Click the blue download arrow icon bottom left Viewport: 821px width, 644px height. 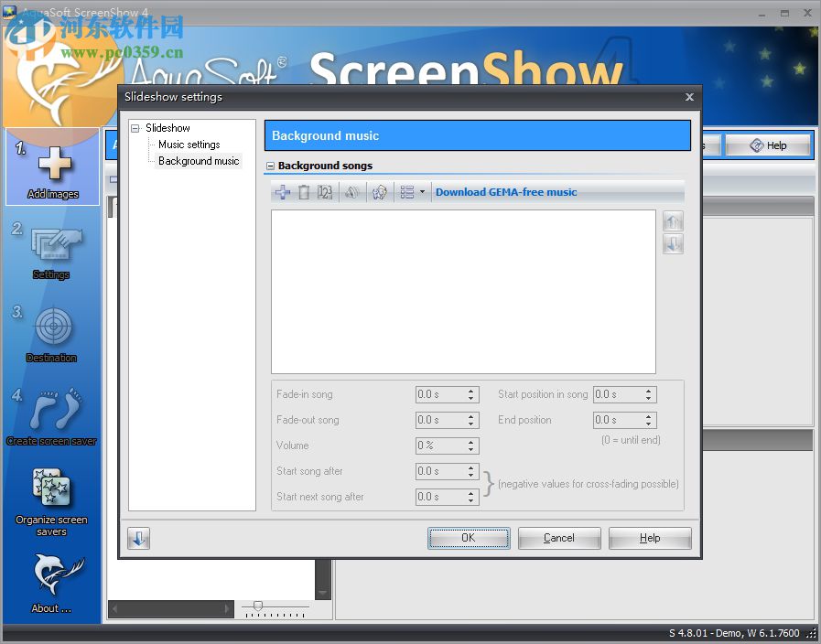pyautogui.click(x=138, y=539)
